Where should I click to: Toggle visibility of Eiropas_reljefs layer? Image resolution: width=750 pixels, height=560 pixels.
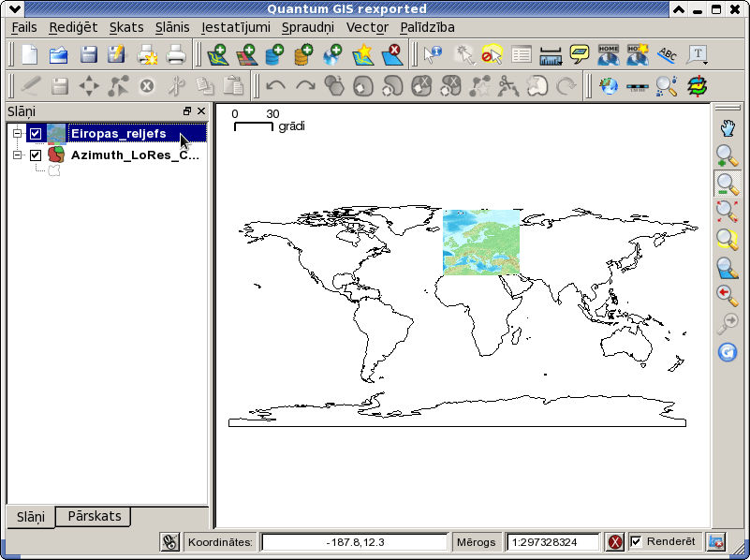[x=36, y=133]
